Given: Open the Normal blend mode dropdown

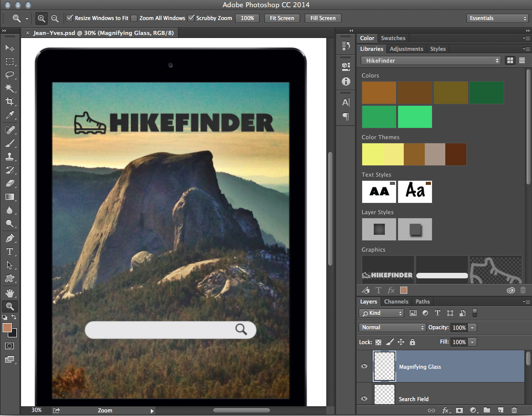Looking at the screenshot, I should coord(392,327).
